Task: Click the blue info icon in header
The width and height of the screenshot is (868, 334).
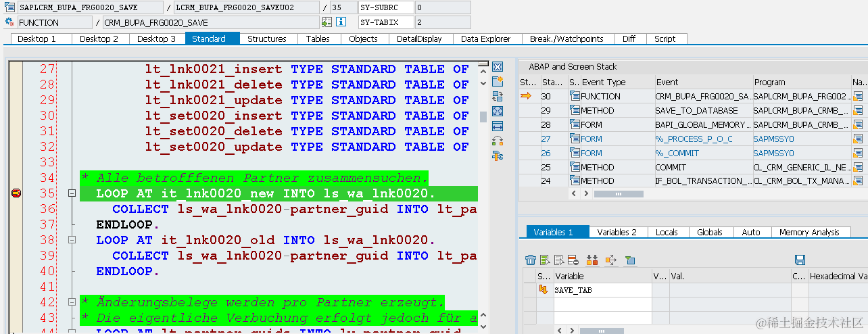Action: pos(341,22)
